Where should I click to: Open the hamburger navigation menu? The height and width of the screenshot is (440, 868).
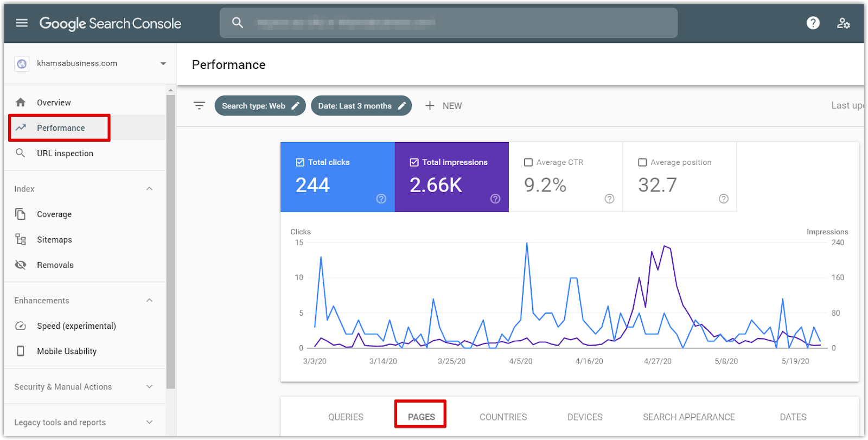tap(22, 23)
